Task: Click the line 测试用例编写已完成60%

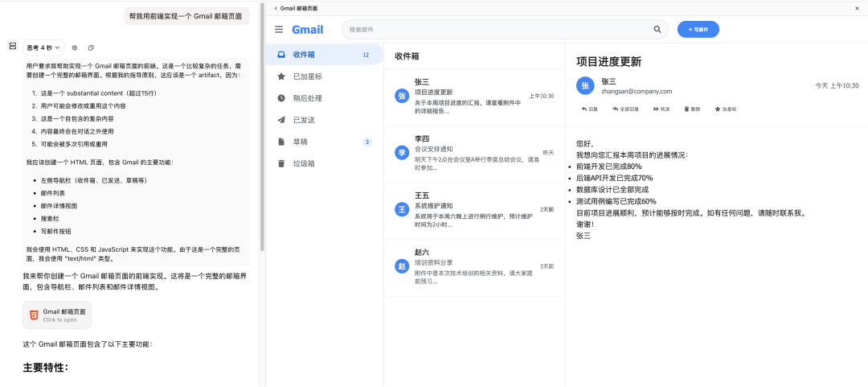Action: coord(616,201)
